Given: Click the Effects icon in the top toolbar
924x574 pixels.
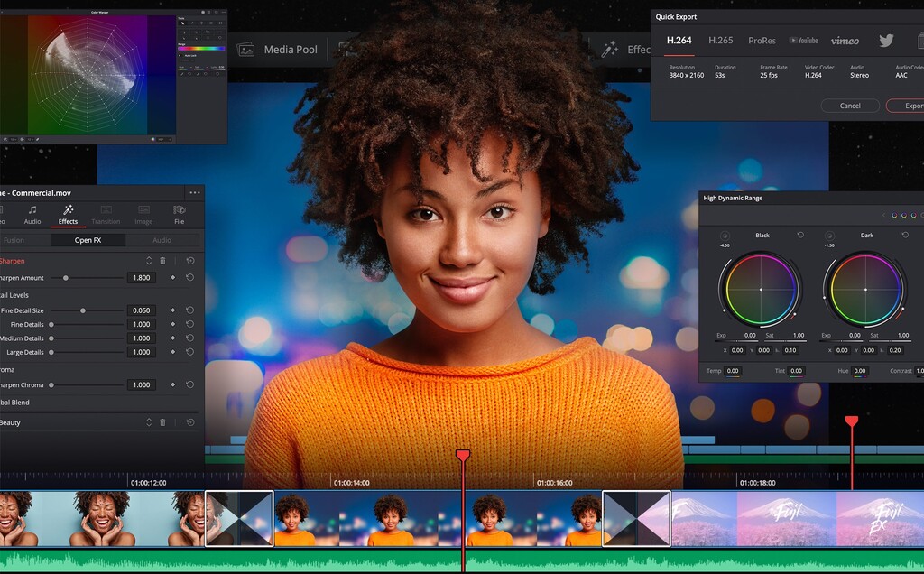Looking at the screenshot, I should (610, 50).
